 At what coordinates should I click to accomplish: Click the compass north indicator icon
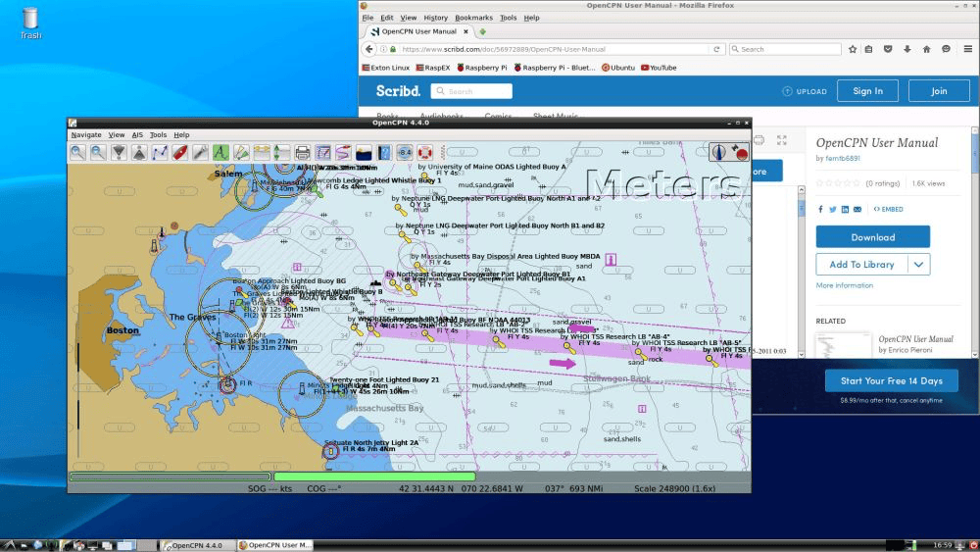(x=719, y=152)
